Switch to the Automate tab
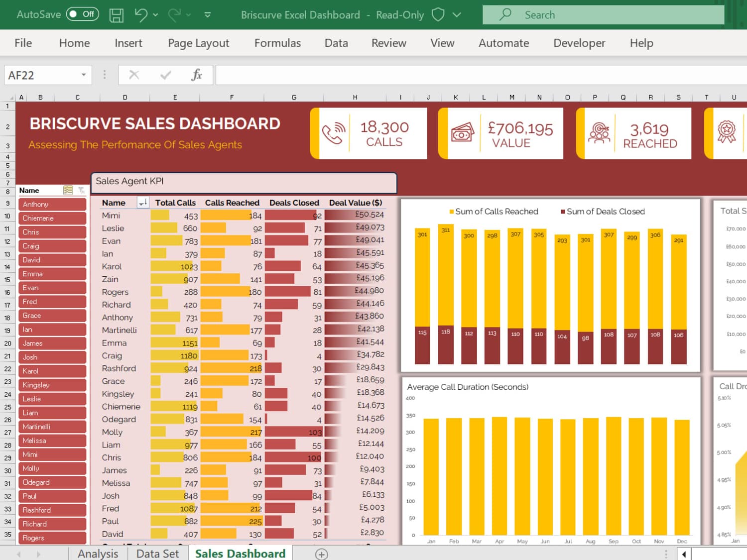This screenshot has height=560, width=747. 503,43
